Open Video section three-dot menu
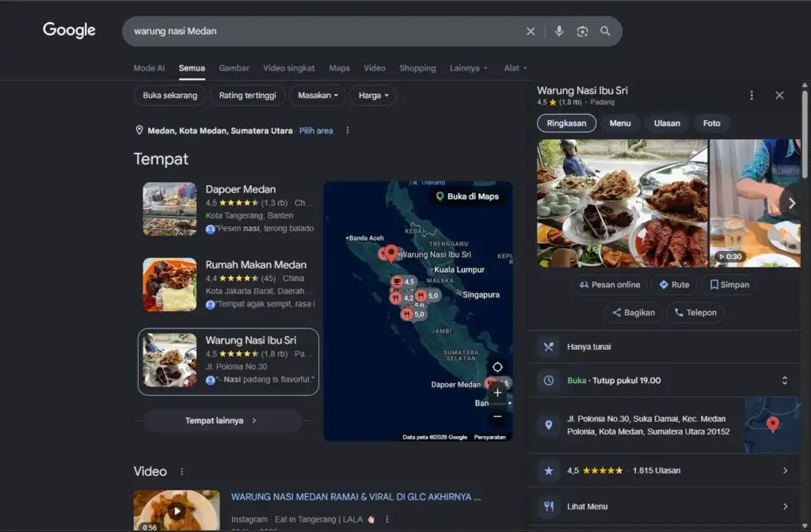The width and height of the screenshot is (811, 532). (181, 472)
